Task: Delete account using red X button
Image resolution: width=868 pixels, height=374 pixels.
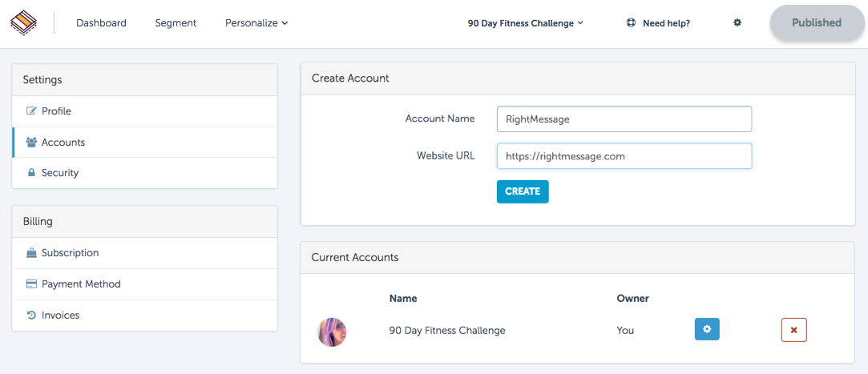Action: point(793,330)
